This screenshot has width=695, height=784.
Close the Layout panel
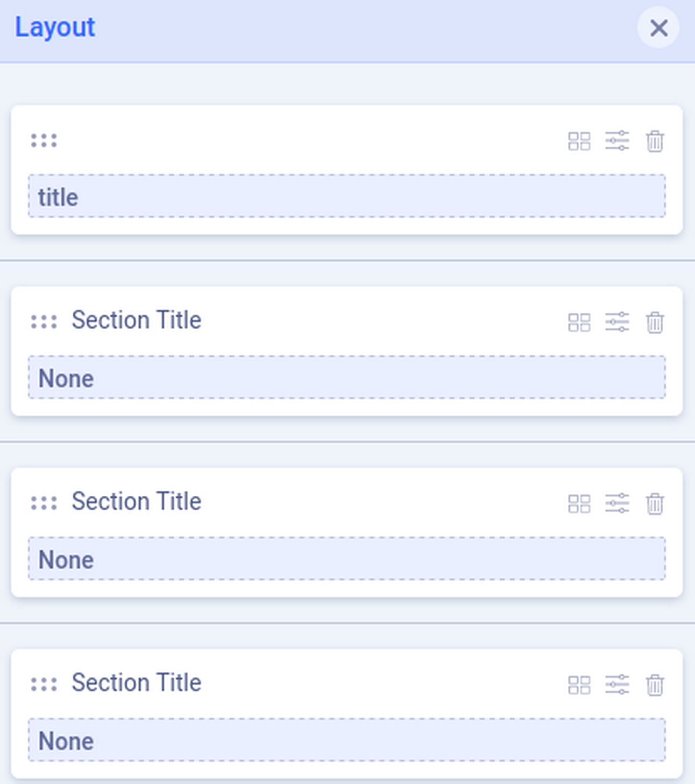pyautogui.click(x=658, y=28)
